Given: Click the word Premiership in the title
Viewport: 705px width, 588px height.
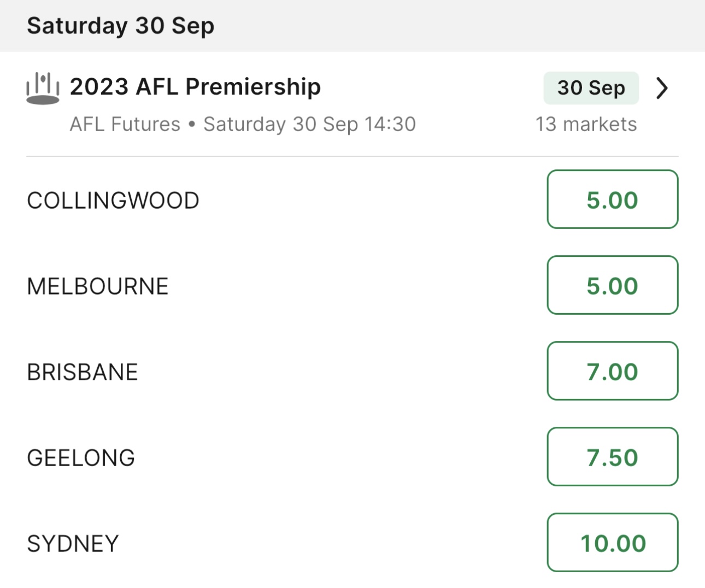Looking at the screenshot, I should (x=253, y=87).
